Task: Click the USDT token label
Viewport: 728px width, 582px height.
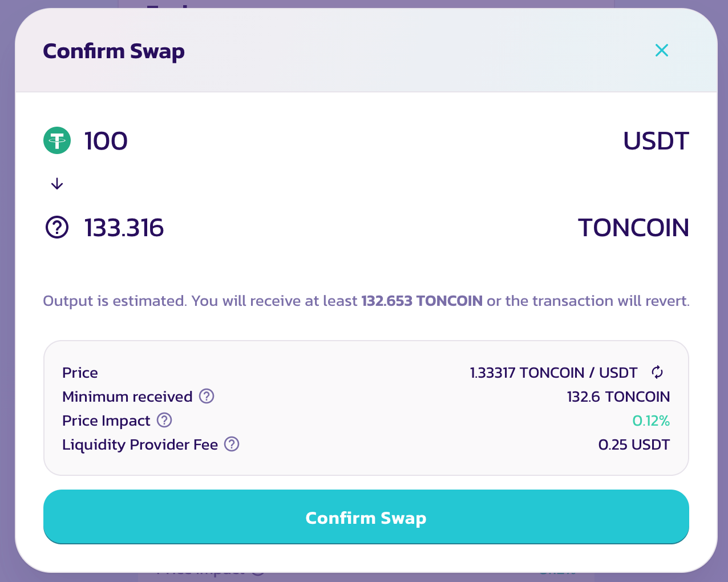Action: pos(656,141)
